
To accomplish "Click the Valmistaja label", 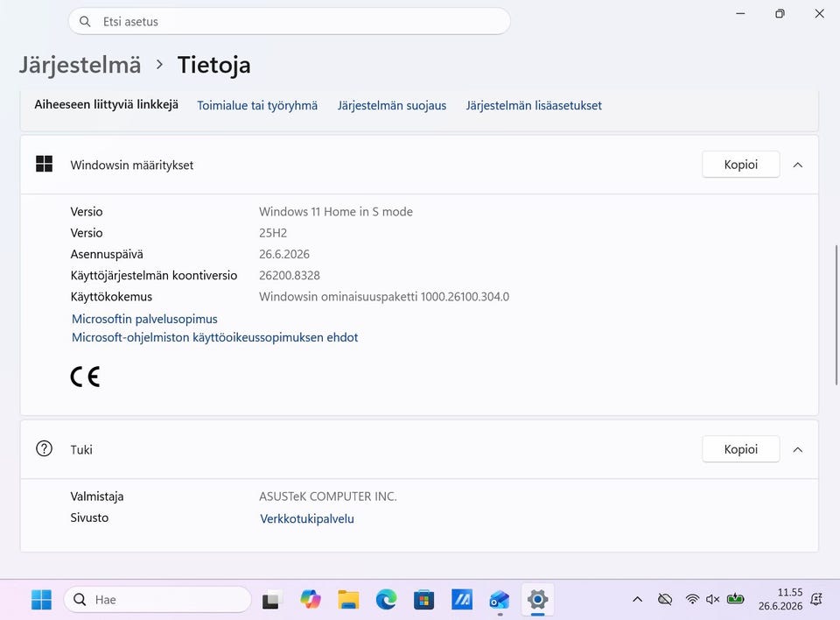I will [97, 497].
